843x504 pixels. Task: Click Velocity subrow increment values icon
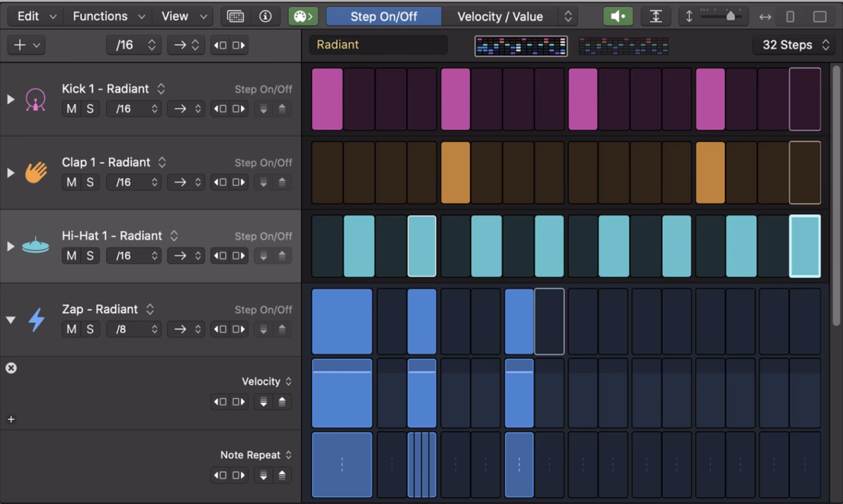tap(282, 402)
